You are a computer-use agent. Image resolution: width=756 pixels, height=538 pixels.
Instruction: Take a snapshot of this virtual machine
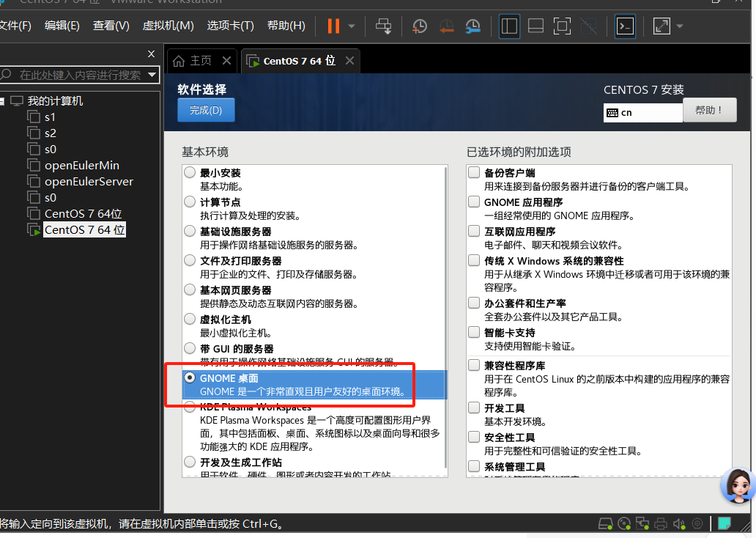[420, 26]
